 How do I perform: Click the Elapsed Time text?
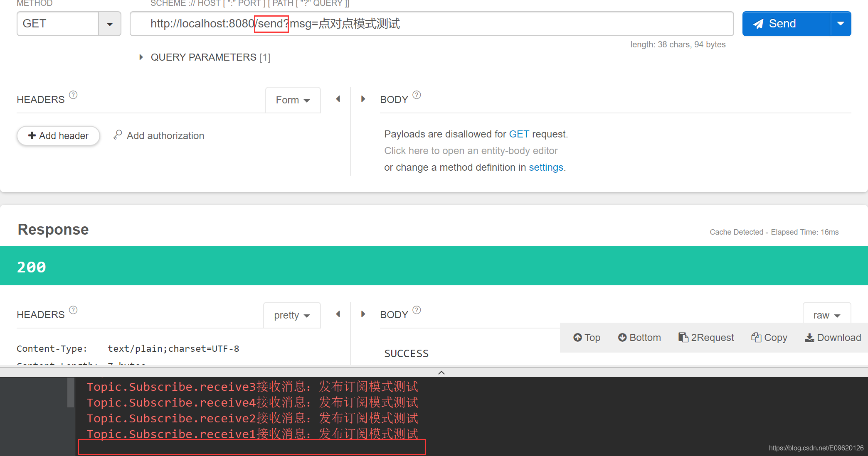tap(804, 232)
